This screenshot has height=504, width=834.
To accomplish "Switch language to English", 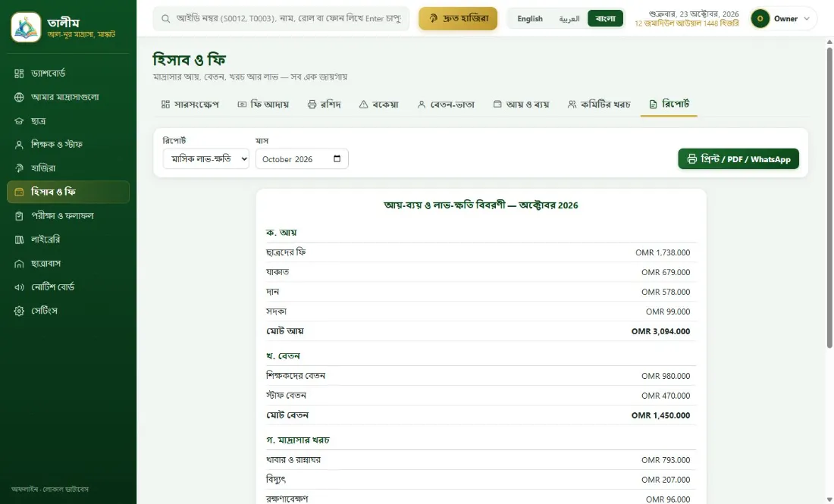I will [x=530, y=19].
